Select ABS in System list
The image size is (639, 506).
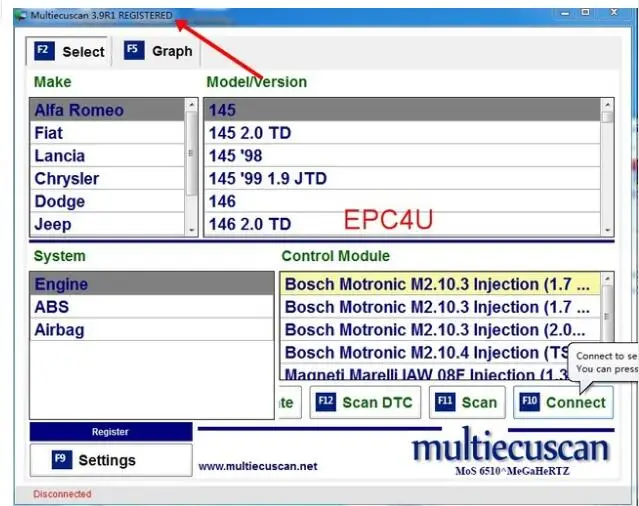152,307
